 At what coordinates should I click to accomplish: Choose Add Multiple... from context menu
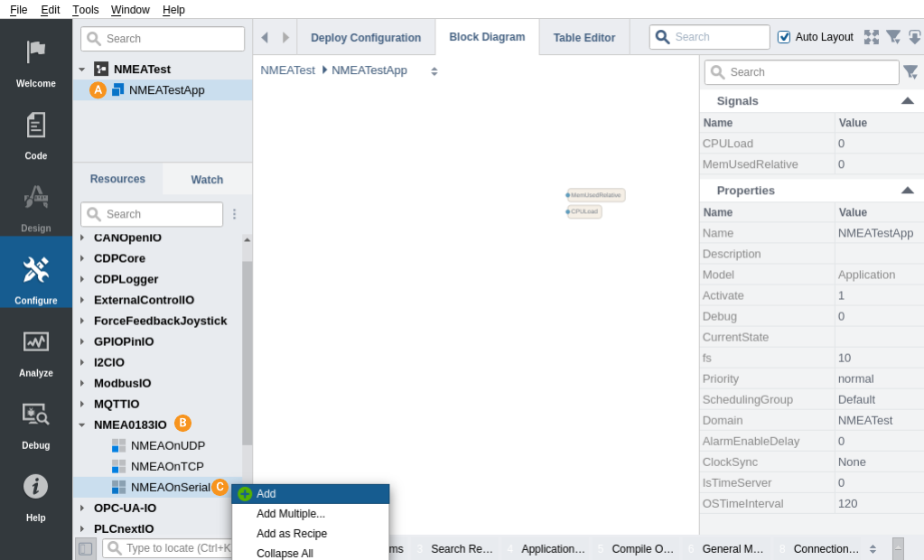(x=290, y=514)
